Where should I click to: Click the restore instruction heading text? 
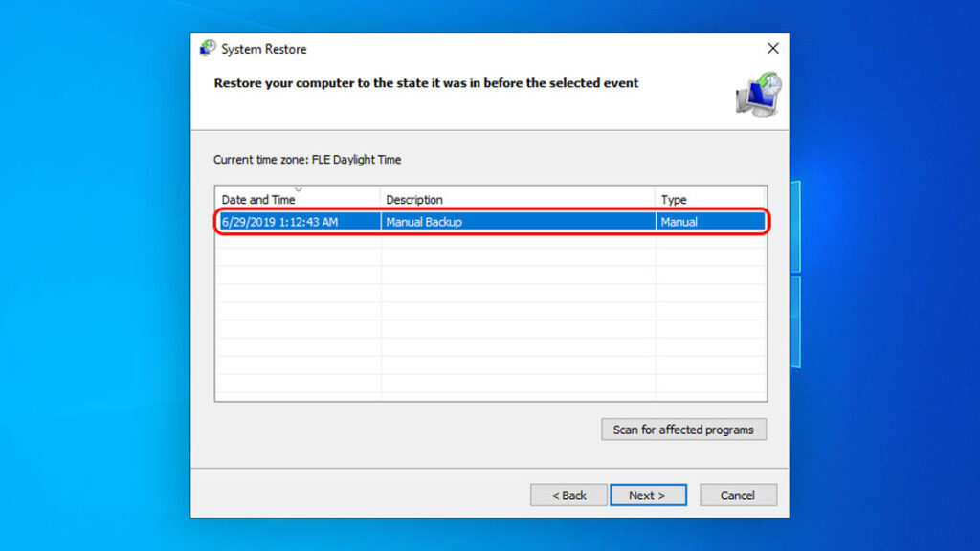[x=424, y=83]
